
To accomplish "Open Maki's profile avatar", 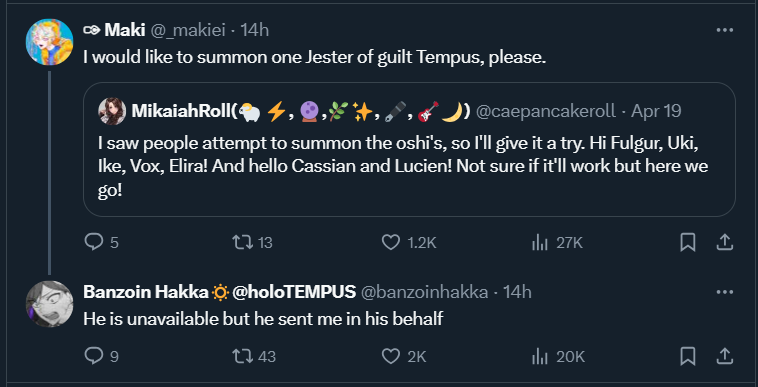I will [49, 42].
